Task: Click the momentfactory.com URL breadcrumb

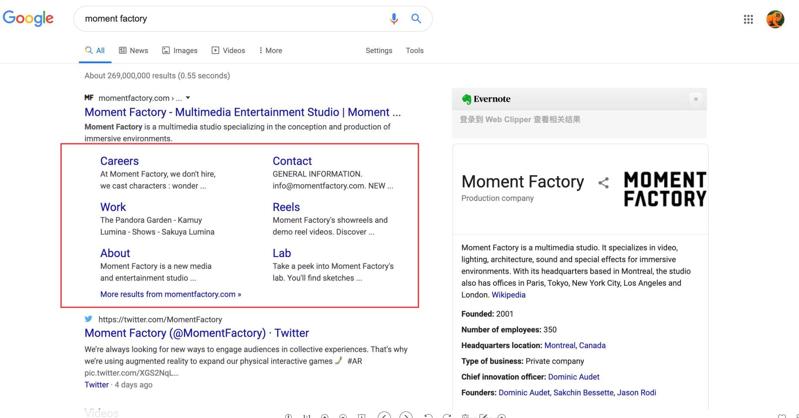Action: point(140,97)
